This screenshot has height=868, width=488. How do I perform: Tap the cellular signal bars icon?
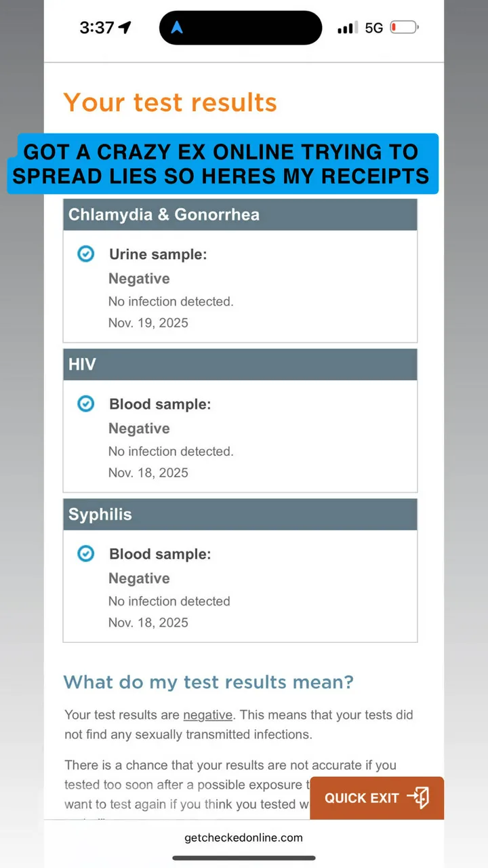348,28
